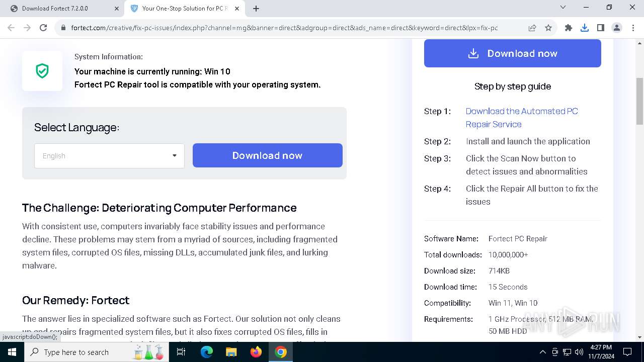Reload the Fortect page
The image size is (644, 362).
click(43, 28)
